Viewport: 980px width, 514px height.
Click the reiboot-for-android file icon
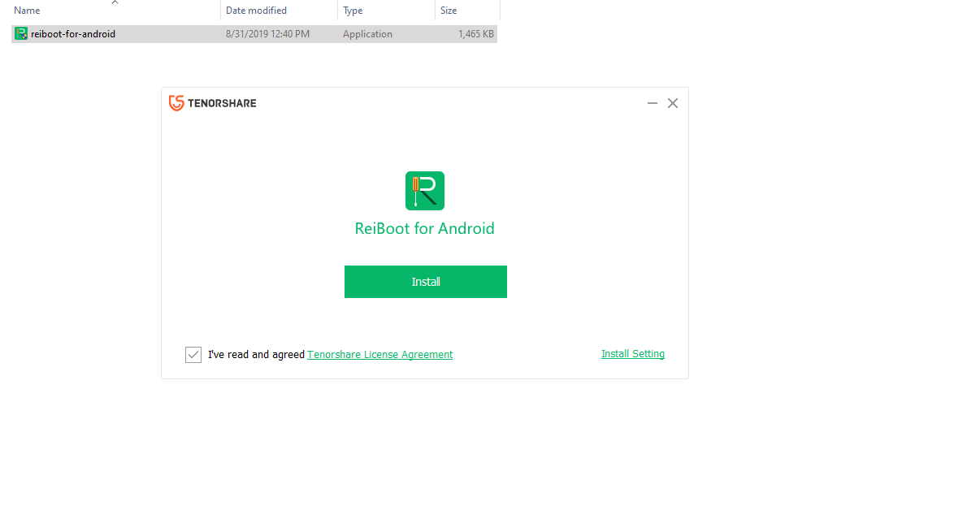[21, 34]
